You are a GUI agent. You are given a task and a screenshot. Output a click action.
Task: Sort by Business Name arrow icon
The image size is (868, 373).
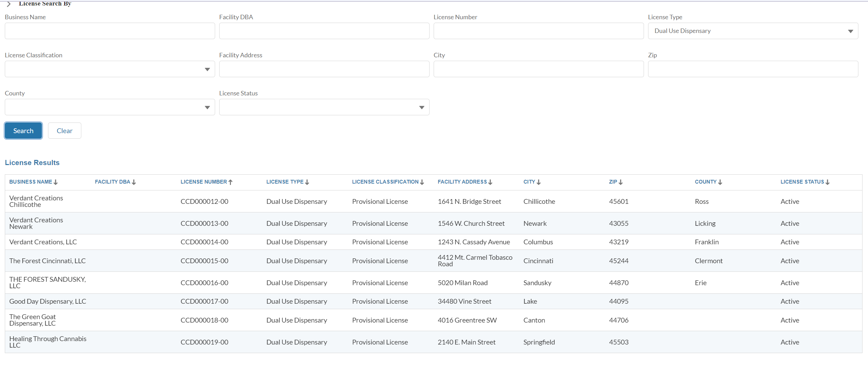coord(56,182)
